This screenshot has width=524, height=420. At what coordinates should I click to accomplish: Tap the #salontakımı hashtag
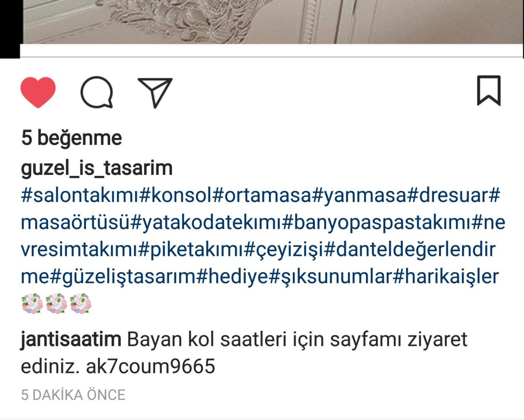click(80, 195)
